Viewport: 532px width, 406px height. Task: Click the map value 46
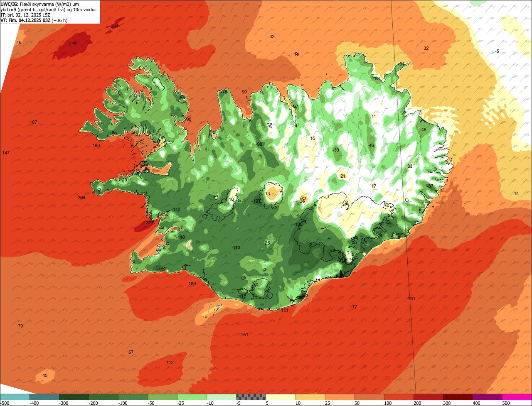[x=19, y=43]
